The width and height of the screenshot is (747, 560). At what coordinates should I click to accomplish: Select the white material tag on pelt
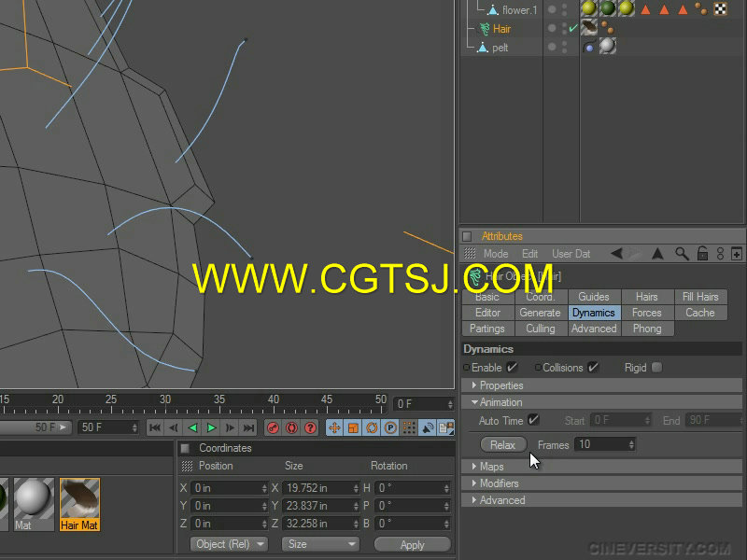[608, 46]
